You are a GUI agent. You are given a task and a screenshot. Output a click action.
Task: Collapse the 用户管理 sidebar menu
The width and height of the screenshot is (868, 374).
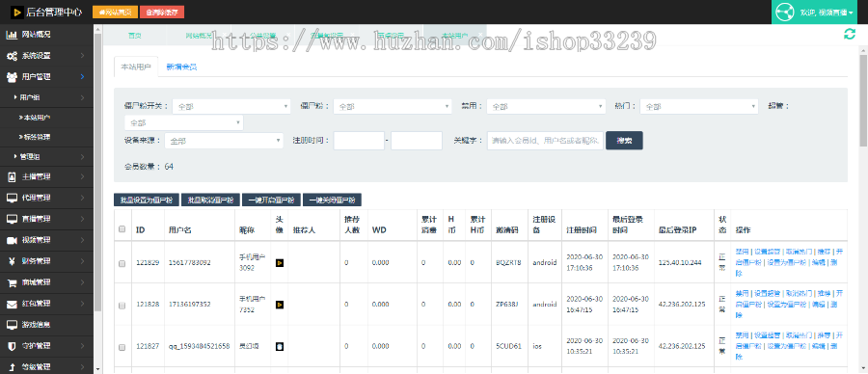coord(47,77)
